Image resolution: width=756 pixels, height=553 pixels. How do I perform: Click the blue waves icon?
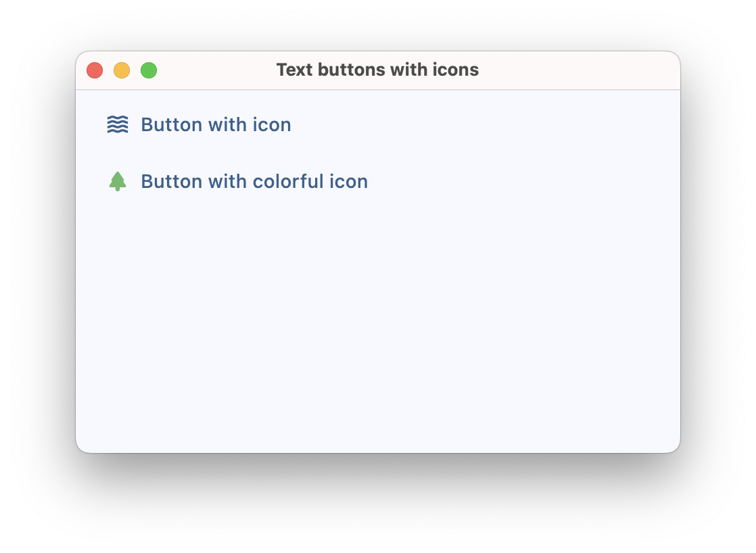tap(118, 125)
